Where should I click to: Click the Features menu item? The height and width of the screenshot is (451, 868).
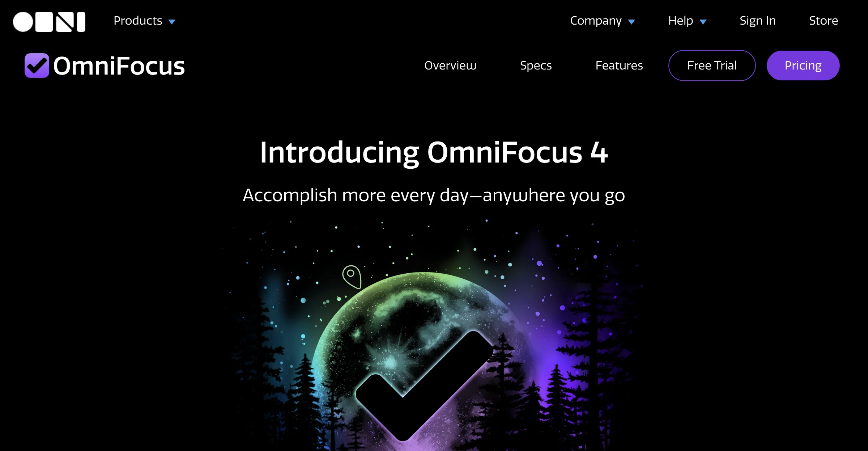[620, 65]
